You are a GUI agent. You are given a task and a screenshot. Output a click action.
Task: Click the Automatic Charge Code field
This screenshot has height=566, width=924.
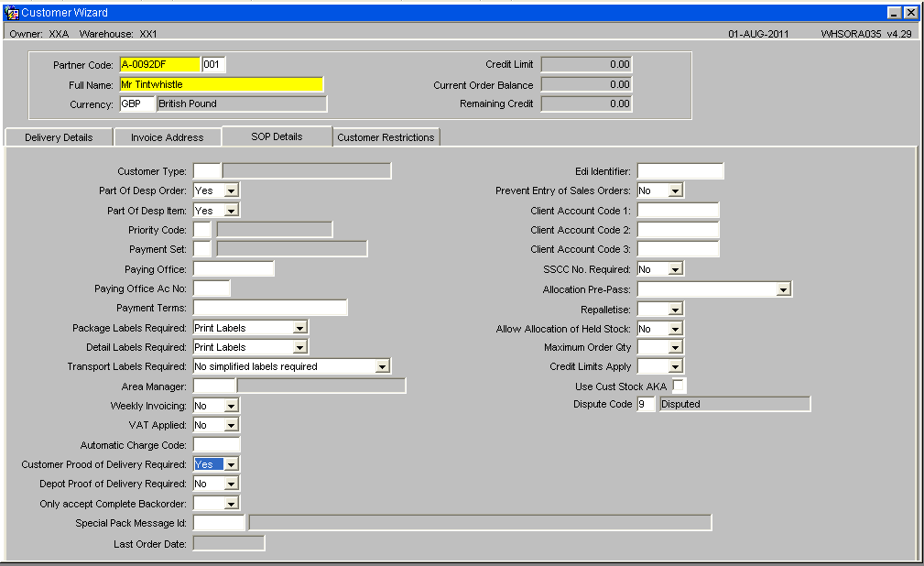(x=216, y=445)
